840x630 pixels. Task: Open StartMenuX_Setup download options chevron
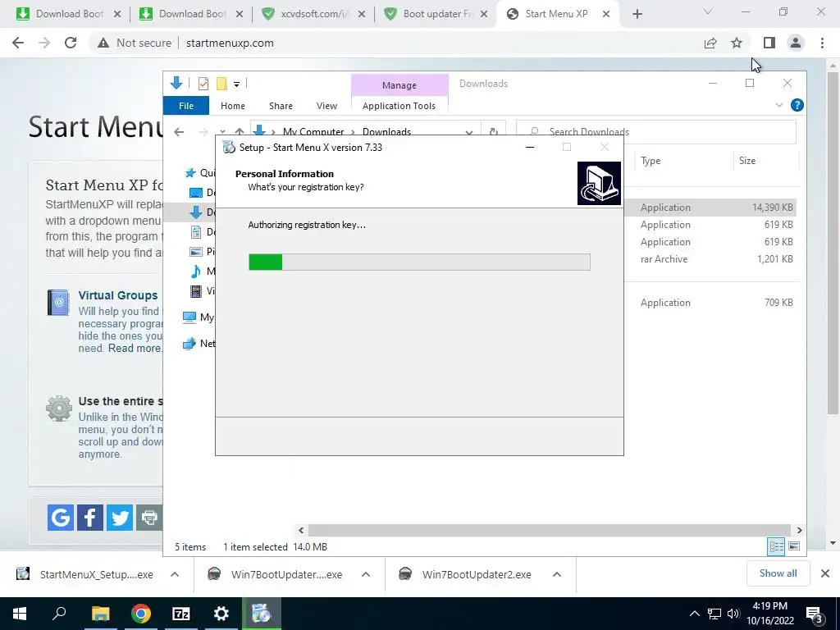175,574
